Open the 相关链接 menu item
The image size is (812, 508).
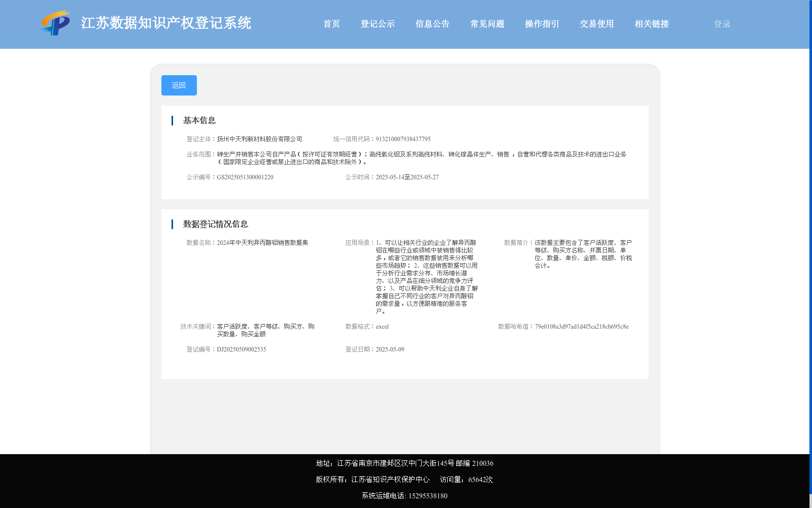(652, 24)
